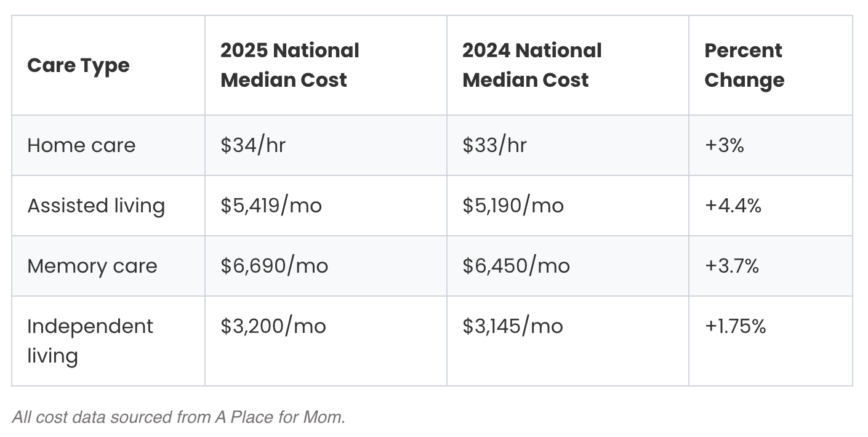
Task: Click the Percent Change column header
Action: pyautogui.click(x=744, y=65)
